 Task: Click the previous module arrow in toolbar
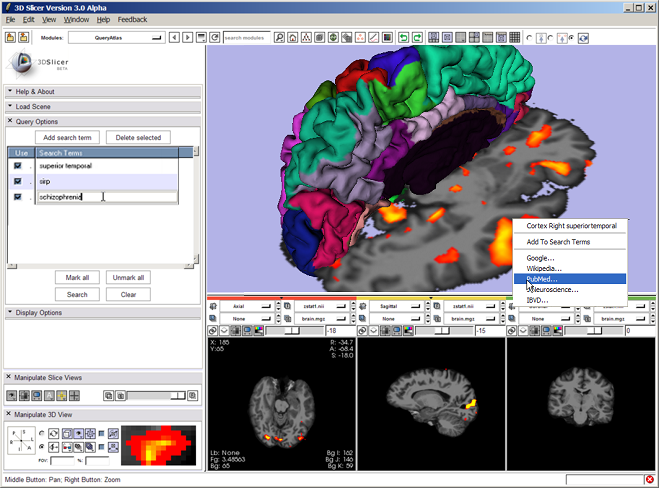[x=174, y=38]
